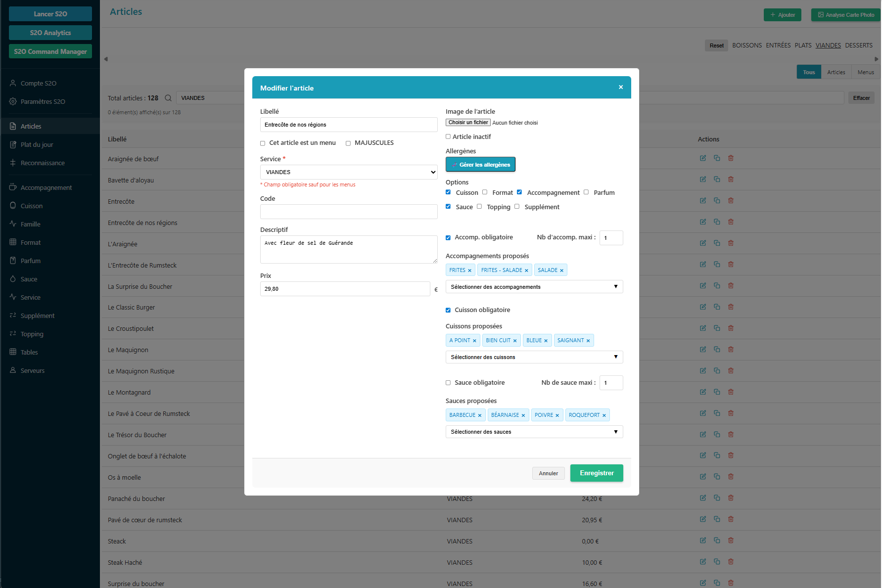Remove the BLEUE cooking tag
Image resolution: width=882 pixels, height=588 pixels.
click(546, 341)
